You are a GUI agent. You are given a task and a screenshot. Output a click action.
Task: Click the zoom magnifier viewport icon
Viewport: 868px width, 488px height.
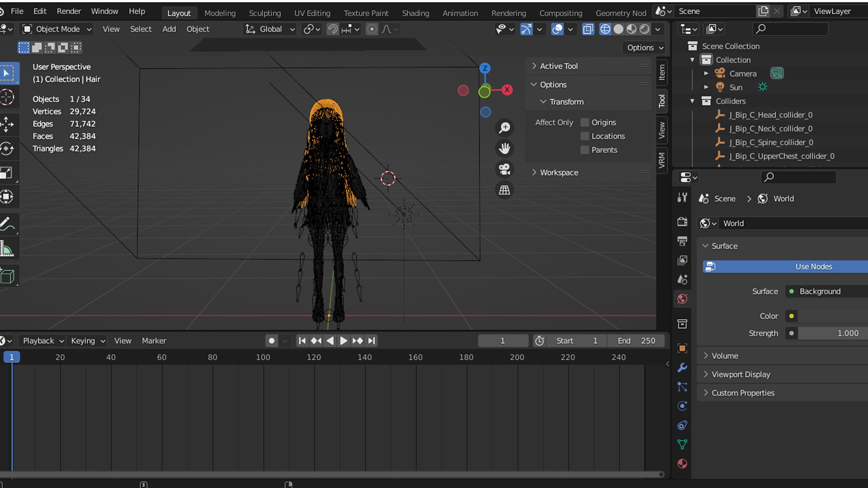point(505,128)
